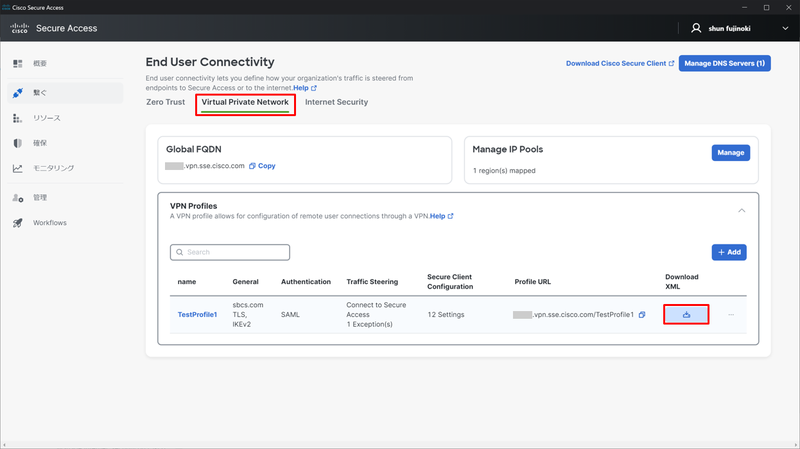Image resolution: width=800 pixels, height=449 pixels.
Task: Click the horizontal scrollbar at bottom
Action: tap(398, 446)
